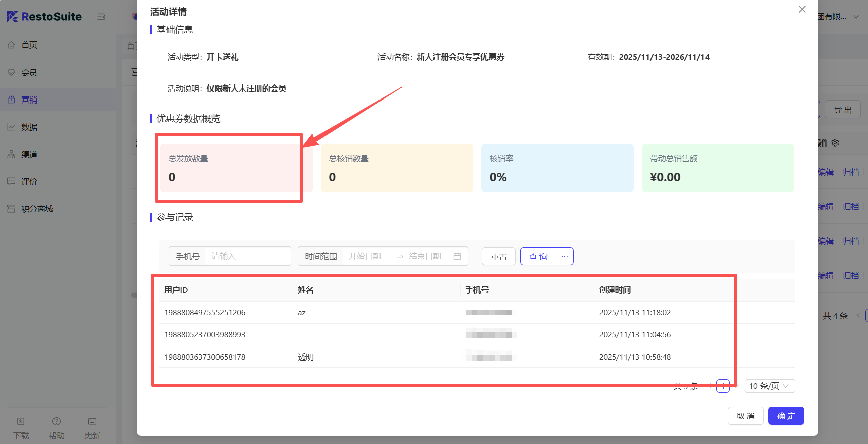This screenshot has height=444, width=868.
Task: Expand the more options ellipsis button
Action: click(565, 256)
